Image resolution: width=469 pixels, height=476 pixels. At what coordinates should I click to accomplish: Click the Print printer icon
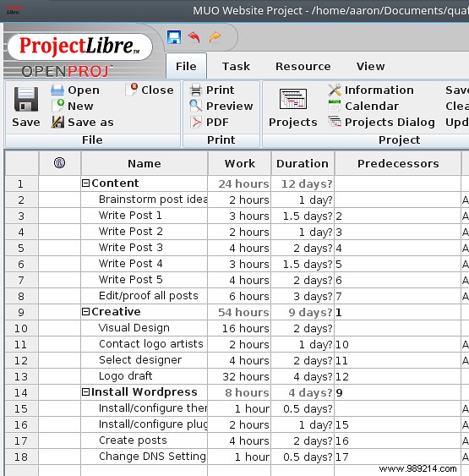click(196, 90)
